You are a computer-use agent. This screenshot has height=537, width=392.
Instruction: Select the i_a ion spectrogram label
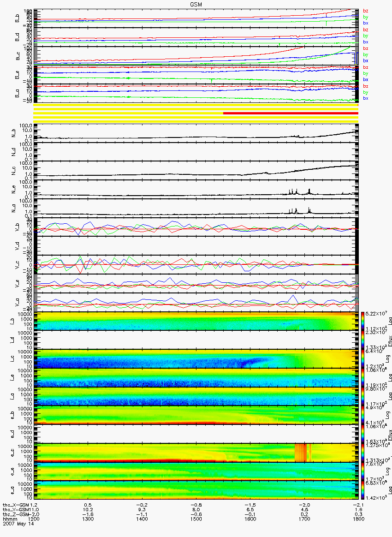pyautogui.click(x=12, y=396)
